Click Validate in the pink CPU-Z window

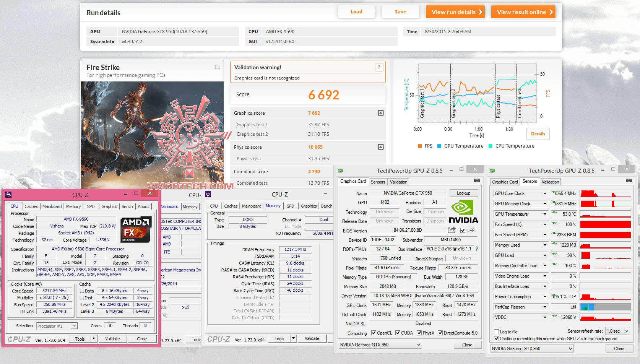(x=112, y=339)
